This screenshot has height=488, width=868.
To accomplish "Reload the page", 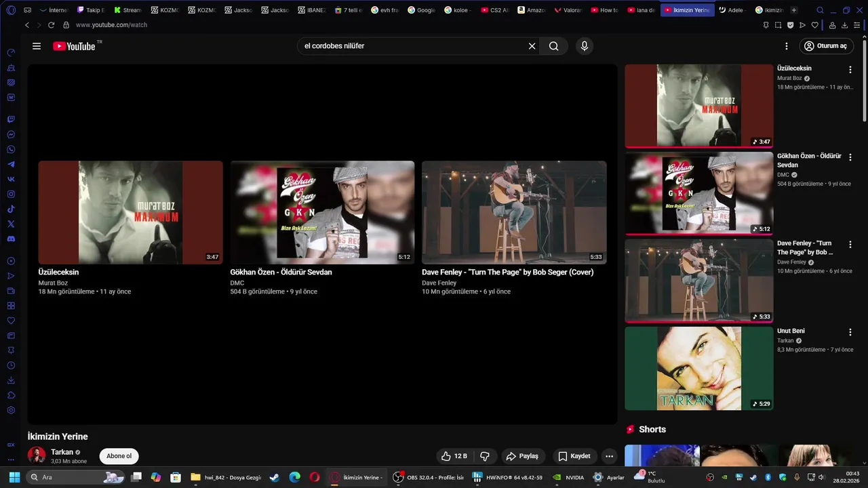I will [51, 25].
